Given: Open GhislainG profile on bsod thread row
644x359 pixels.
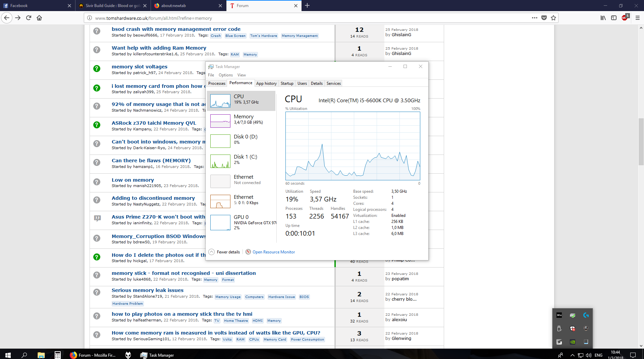Looking at the screenshot, I should click(401, 35).
